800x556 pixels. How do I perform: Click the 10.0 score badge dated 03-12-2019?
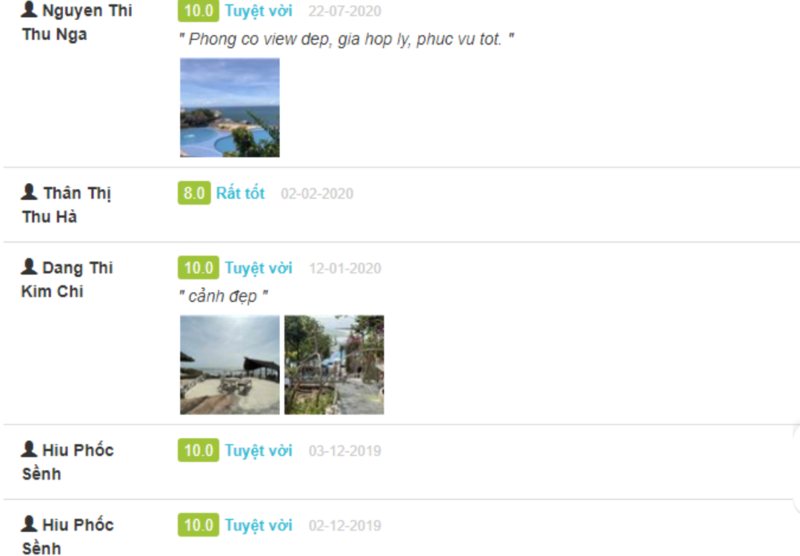198,450
